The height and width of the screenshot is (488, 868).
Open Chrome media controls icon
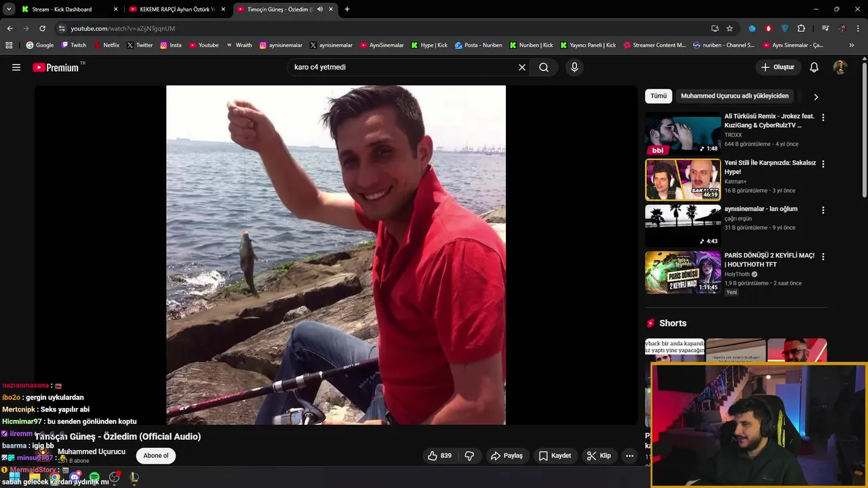pos(825,28)
